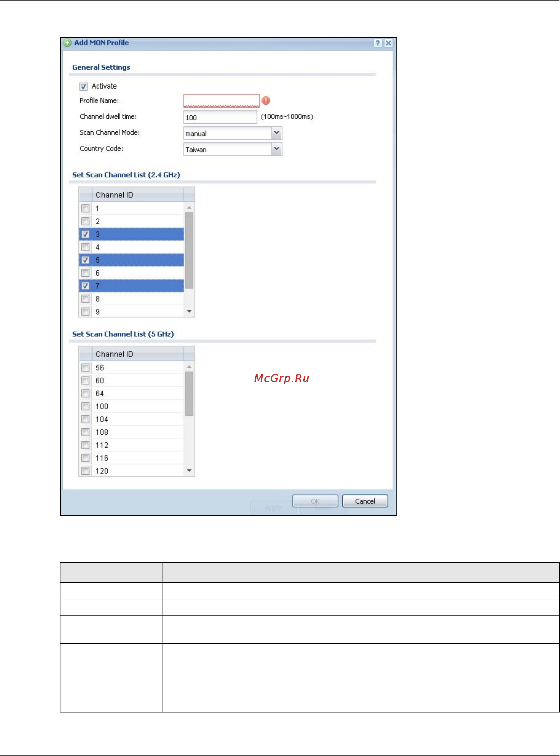Image resolution: width=560 pixels, height=756 pixels.
Task: Check channel 6 in 2.4 GHz list
Action: (x=85, y=273)
